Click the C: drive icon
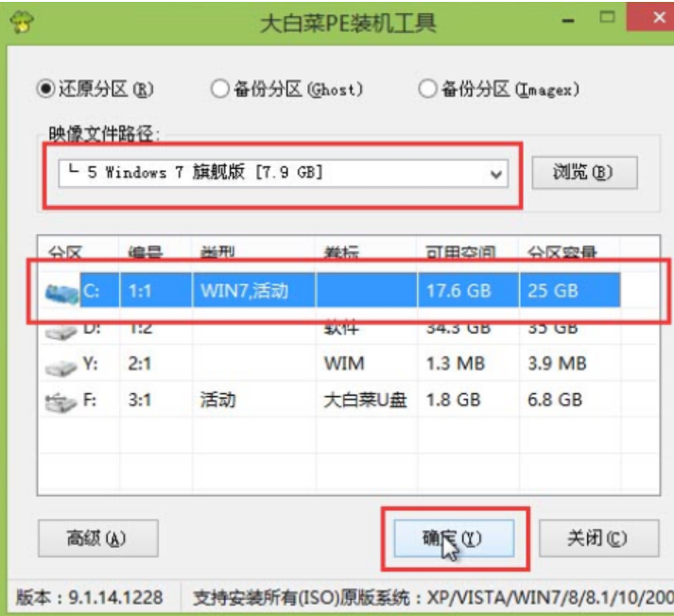 61,293
